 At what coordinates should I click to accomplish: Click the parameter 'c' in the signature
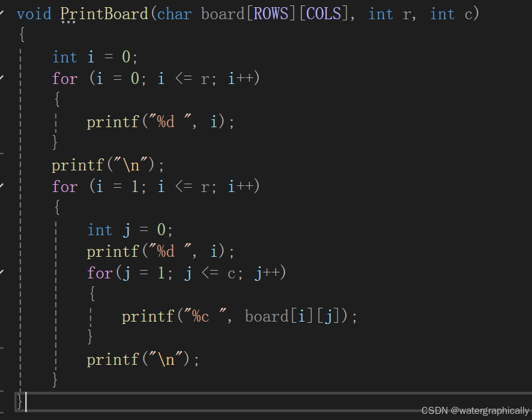pyautogui.click(x=468, y=15)
